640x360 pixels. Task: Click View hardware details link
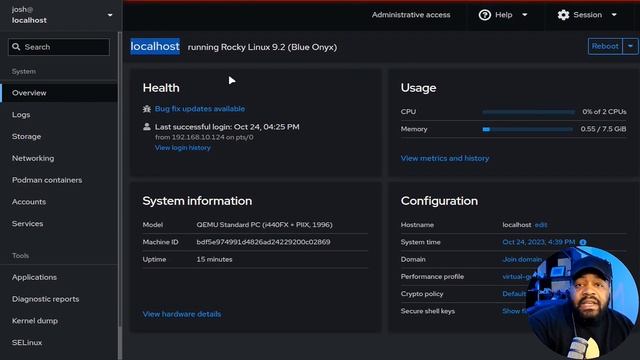click(182, 314)
